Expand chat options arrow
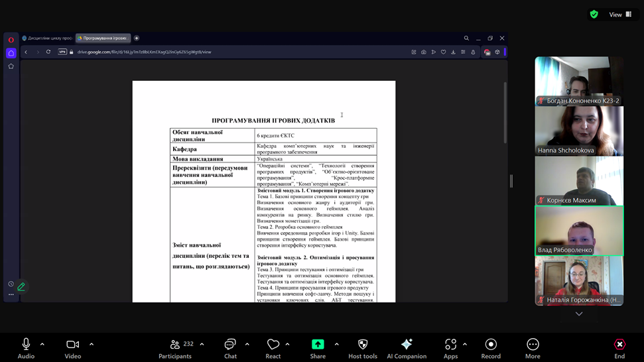 (247, 344)
